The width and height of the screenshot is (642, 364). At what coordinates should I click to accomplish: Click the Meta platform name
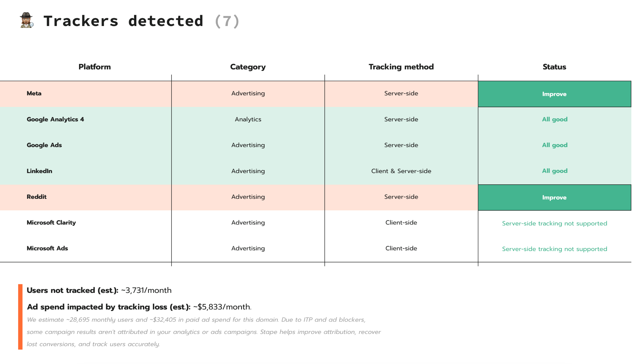pos(34,93)
